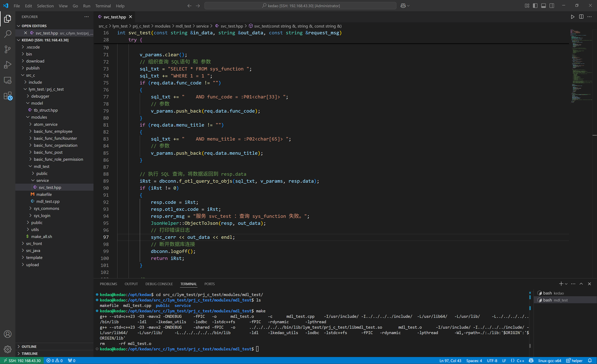Click the Run file play button
Screen dimensions: 597x364
coord(573,17)
